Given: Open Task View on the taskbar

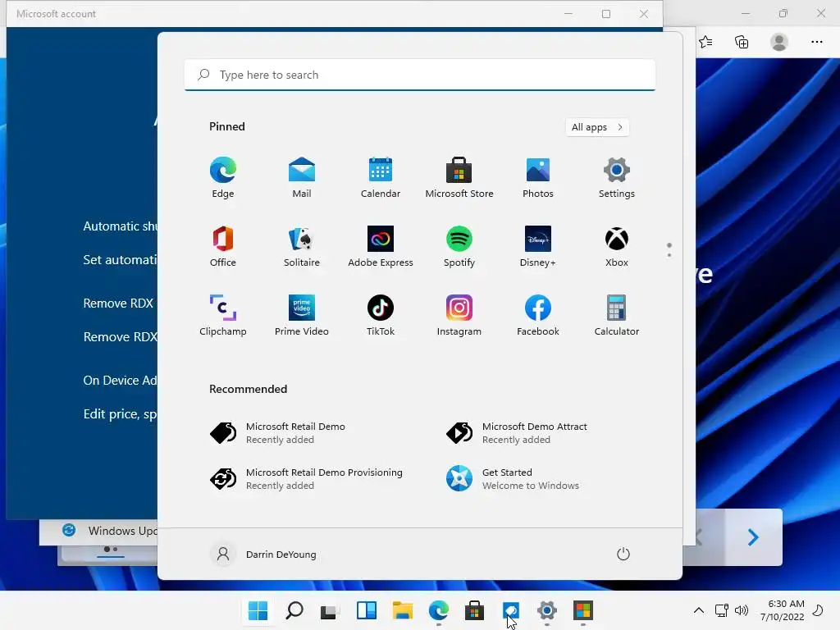Looking at the screenshot, I should click(x=330, y=610).
